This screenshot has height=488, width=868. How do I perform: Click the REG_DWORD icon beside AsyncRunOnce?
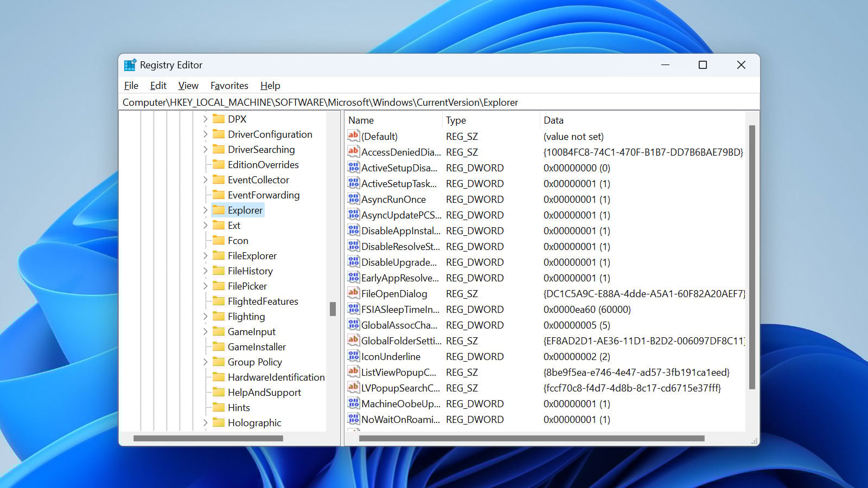tap(353, 199)
